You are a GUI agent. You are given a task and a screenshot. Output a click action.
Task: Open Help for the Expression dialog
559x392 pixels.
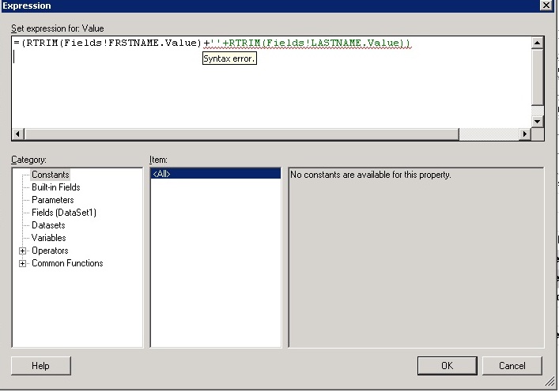coord(40,366)
